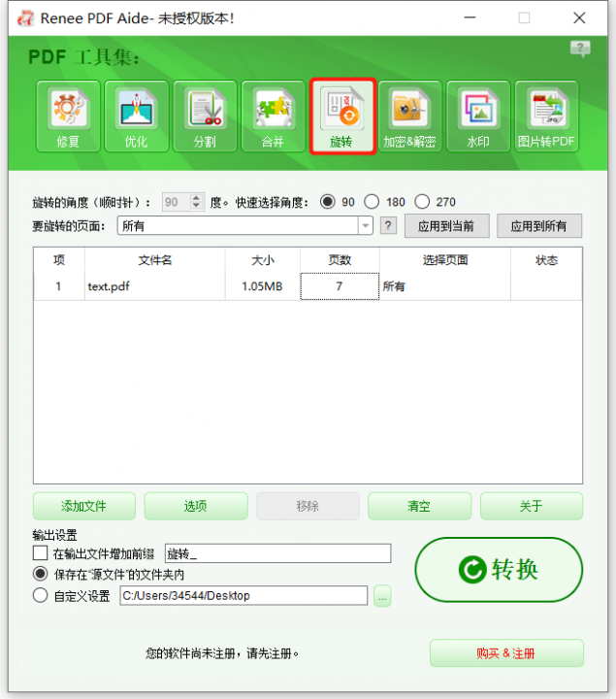Screen dimensions: 616x699
Task: Choose the 分割 (Split) scissors tool
Action: click(205, 116)
